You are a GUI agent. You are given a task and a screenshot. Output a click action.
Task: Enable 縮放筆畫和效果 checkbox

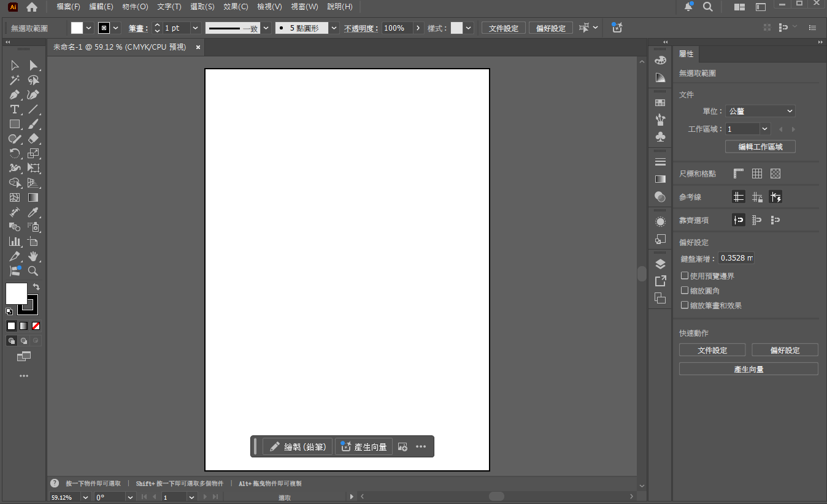[x=685, y=305]
